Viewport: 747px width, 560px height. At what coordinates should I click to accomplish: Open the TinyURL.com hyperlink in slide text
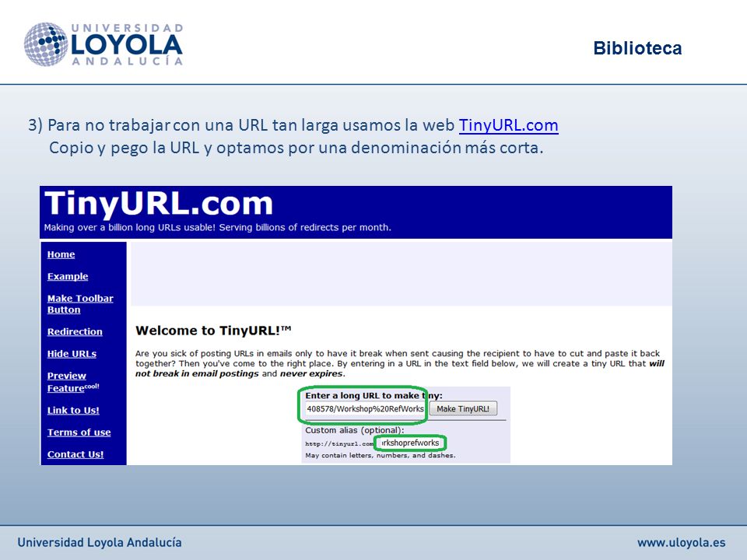pyautogui.click(x=508, y=125)
